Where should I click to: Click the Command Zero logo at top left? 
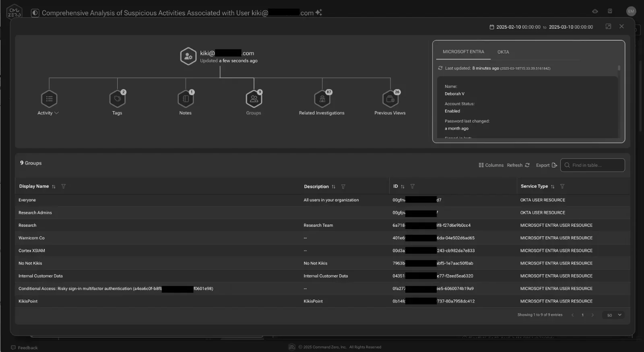pos(14,12)
